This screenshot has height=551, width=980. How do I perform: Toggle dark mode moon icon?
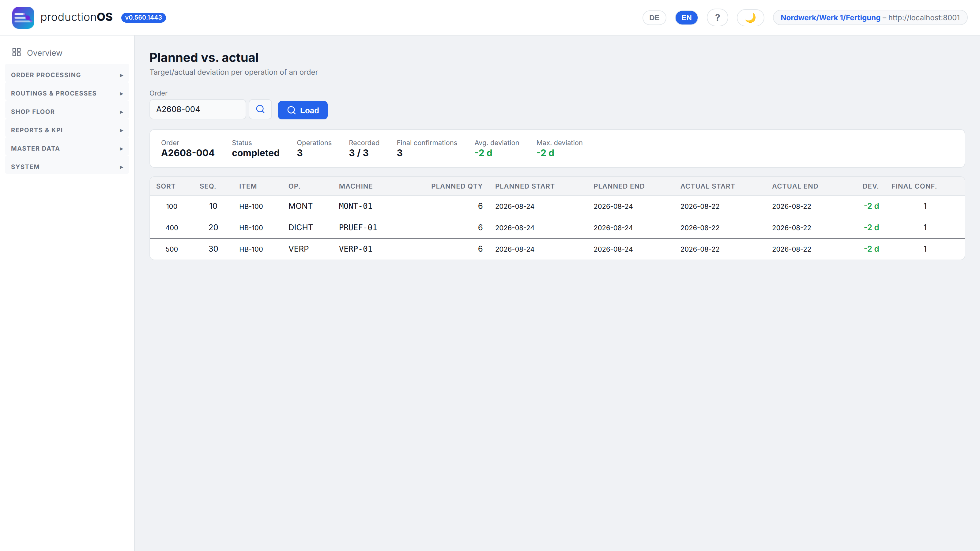click(x=750, y=17)
